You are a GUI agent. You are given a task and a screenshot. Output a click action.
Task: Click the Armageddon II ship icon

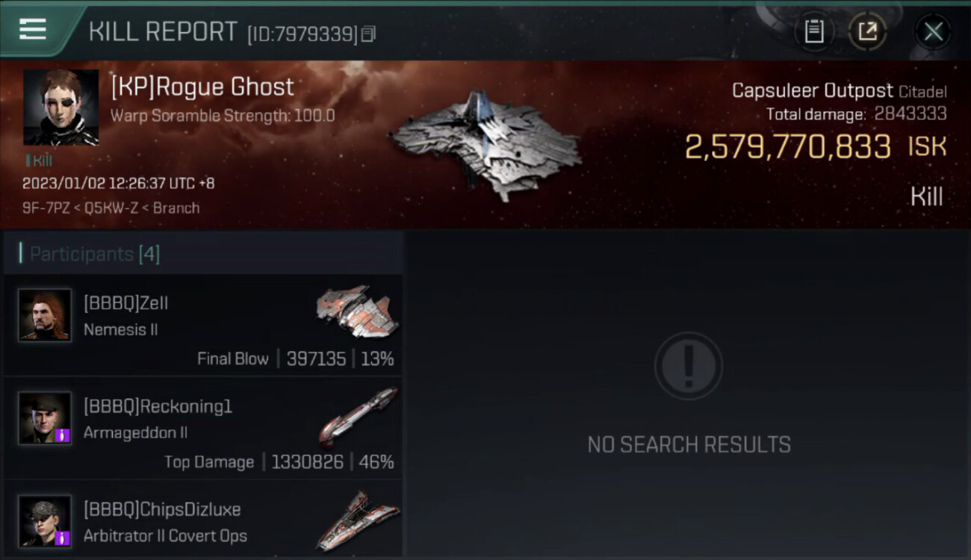coord(358,417)
